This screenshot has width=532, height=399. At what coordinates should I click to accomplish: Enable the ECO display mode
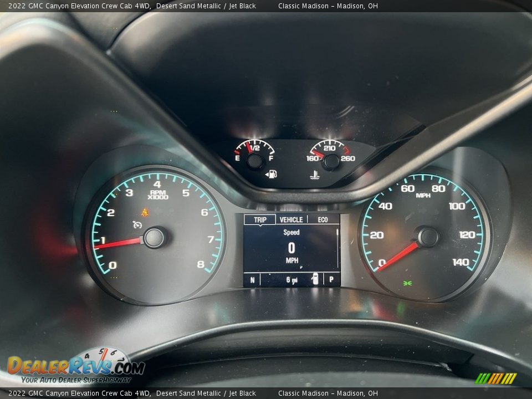coord(322,220)
